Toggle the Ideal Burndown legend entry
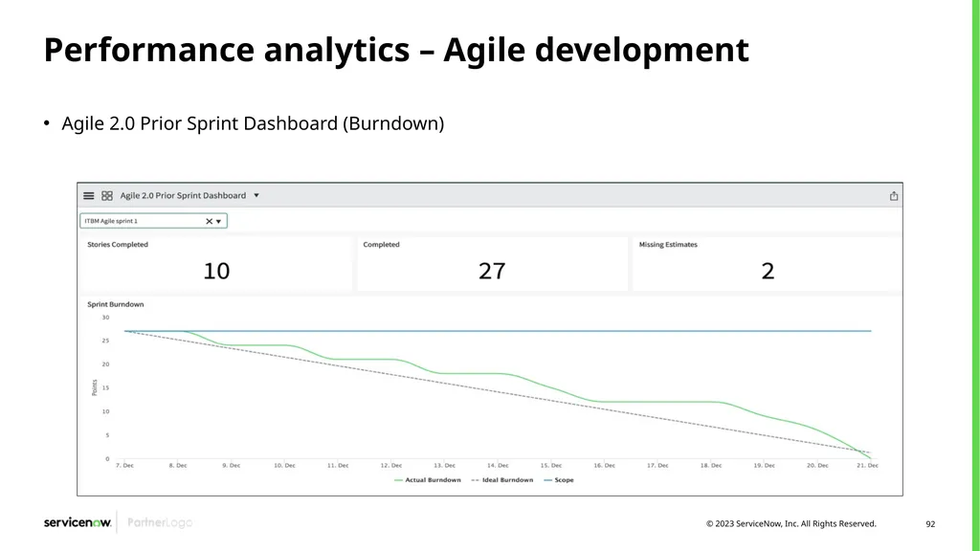Viewport: 980px width, 551px height. [x=501, y=480]
